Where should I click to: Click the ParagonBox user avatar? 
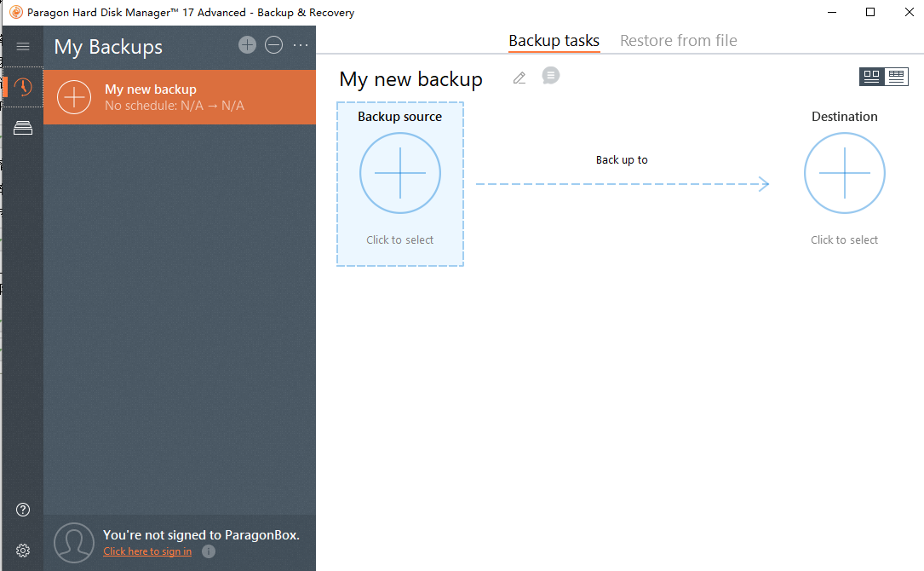point(74,543)
